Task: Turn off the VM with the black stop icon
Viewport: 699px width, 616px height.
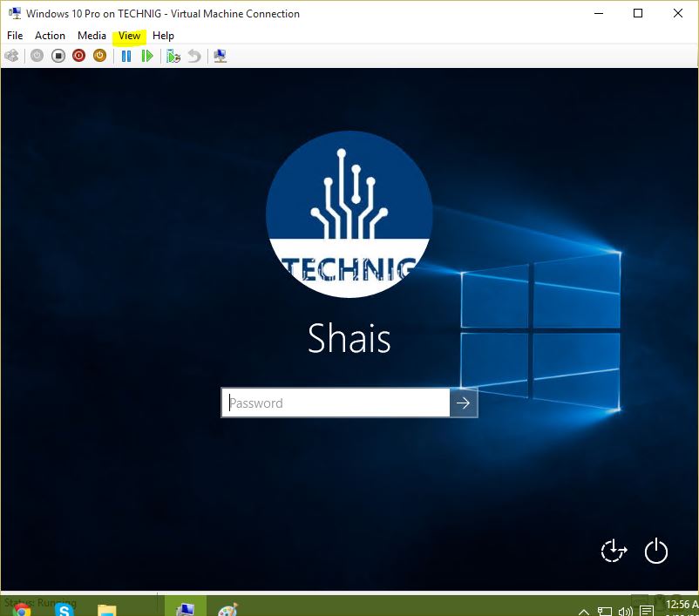Action: [58, 56]
